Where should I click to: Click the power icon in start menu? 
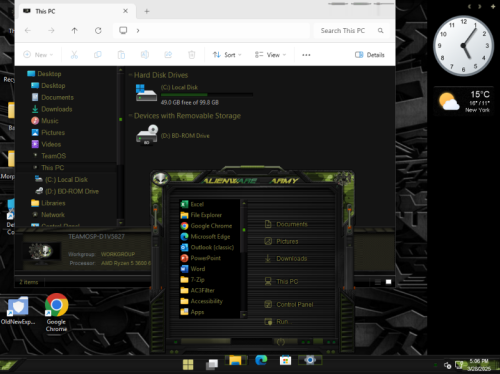(281, 342)
